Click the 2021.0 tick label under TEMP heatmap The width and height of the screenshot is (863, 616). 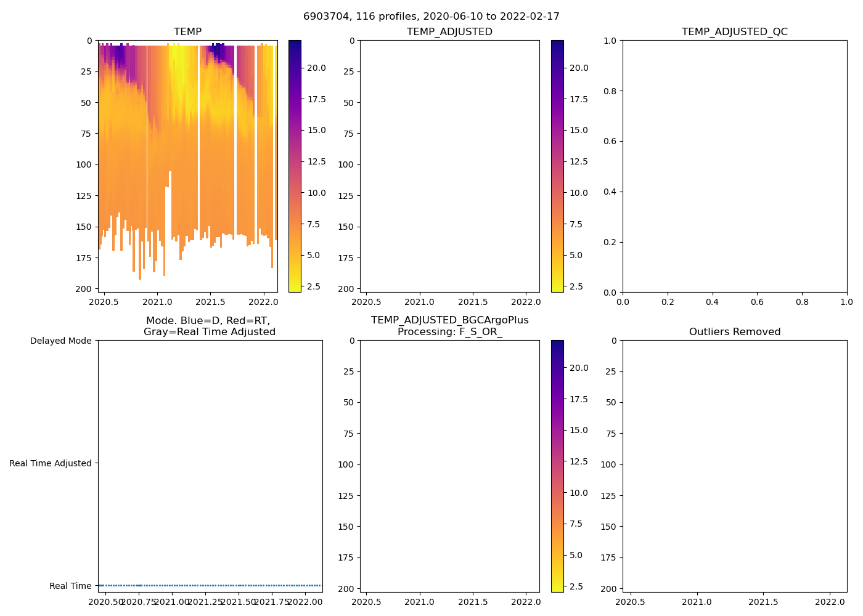pos(157,302)
